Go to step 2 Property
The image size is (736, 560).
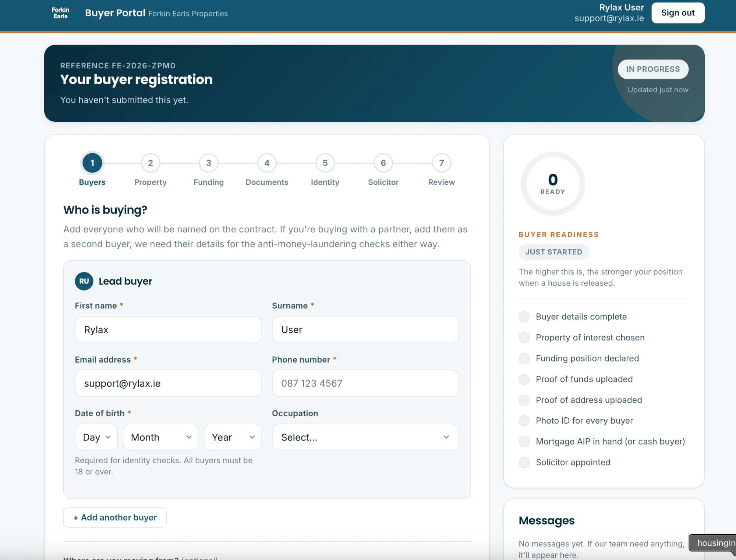[x=150, y=163]
